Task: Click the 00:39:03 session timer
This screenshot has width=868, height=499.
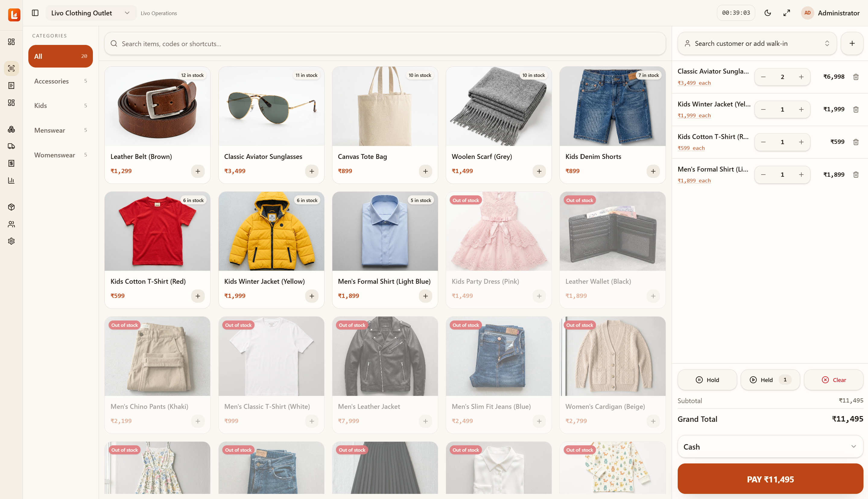Action: pos(736,13)
